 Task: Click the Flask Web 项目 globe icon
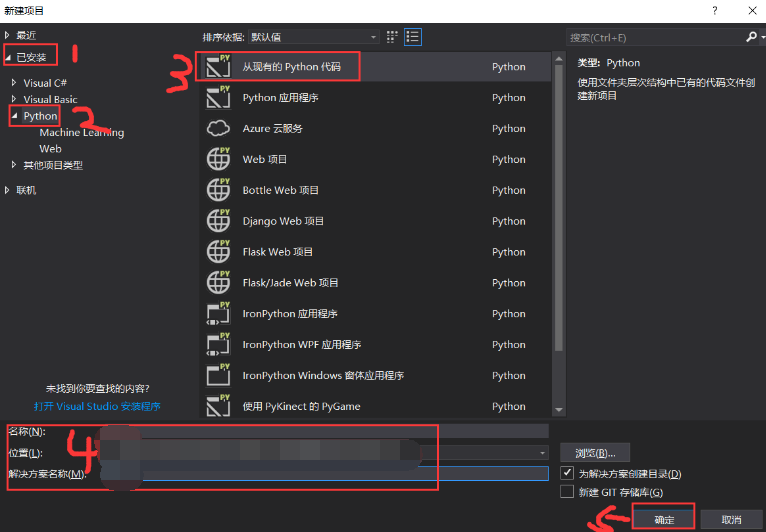(218, 252)
